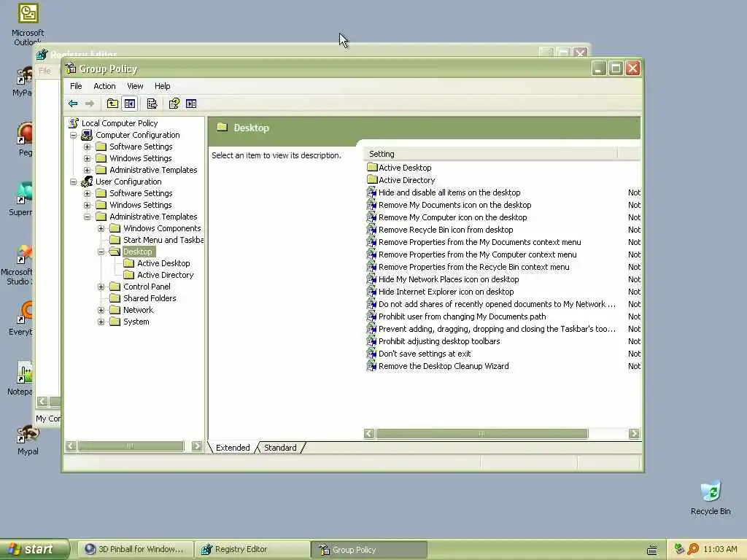Click right arrow of settings list scrollbar
This screenshot has width=747, height=560.
(634, 433)
